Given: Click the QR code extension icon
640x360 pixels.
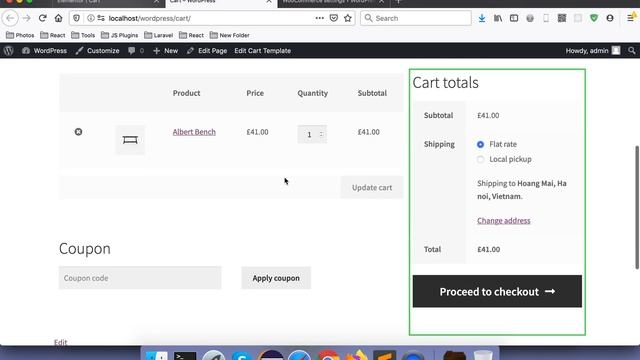Looking at the screenshot, I should 562,18.
